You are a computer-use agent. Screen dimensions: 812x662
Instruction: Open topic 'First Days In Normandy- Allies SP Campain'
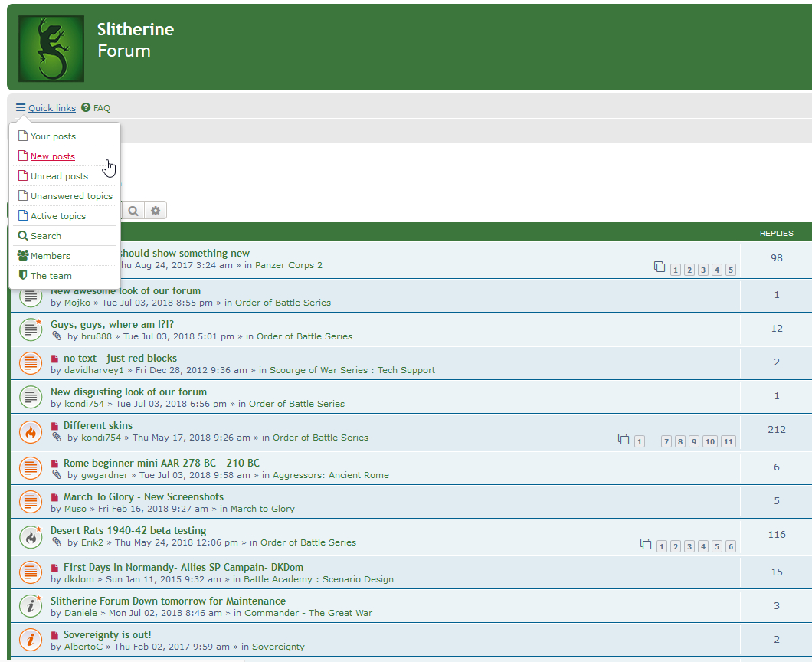[183, 567]
